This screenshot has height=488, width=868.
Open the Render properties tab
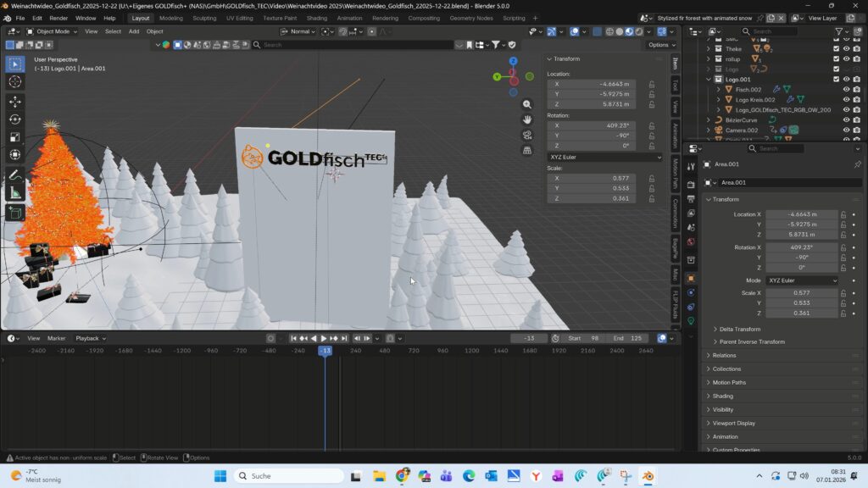coord(691,184)
